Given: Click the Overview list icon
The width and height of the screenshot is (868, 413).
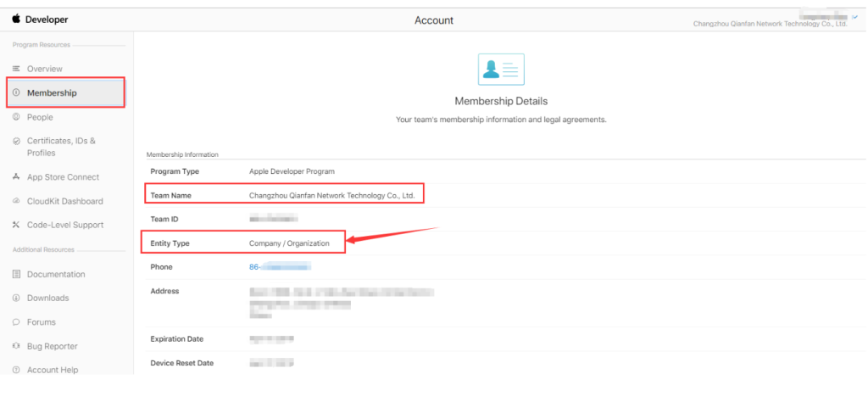Looking at the screenshot, I should click(16, 69).
